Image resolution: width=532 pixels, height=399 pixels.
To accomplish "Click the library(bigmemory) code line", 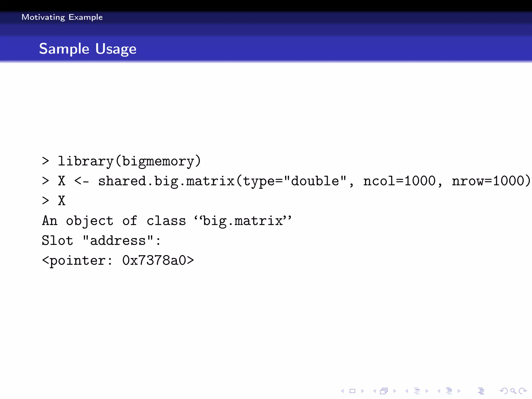I will (x=122, y=161).
